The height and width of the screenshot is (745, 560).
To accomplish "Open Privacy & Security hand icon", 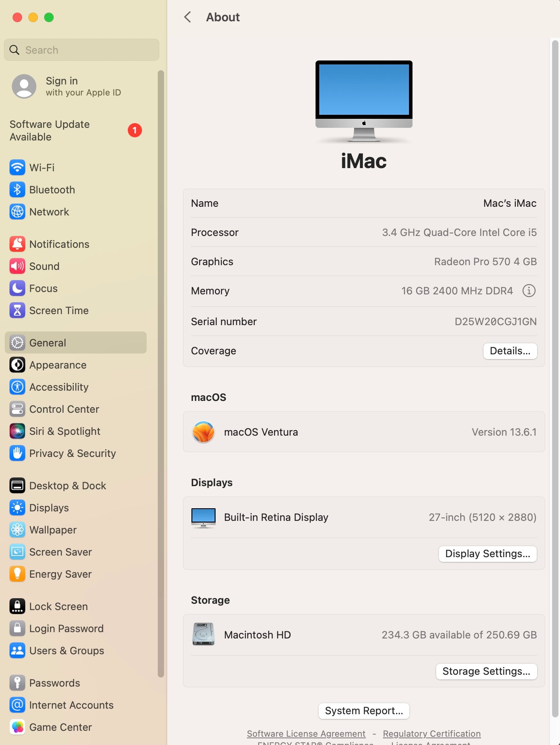I will [x=17, y=453].
